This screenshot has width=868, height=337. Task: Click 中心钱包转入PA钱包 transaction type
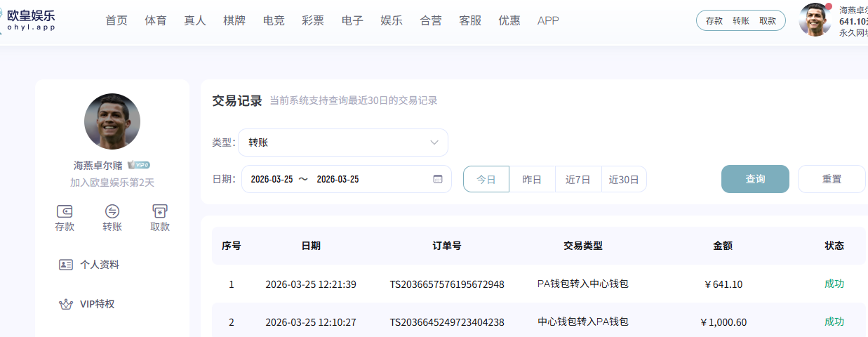pos(582,322)
